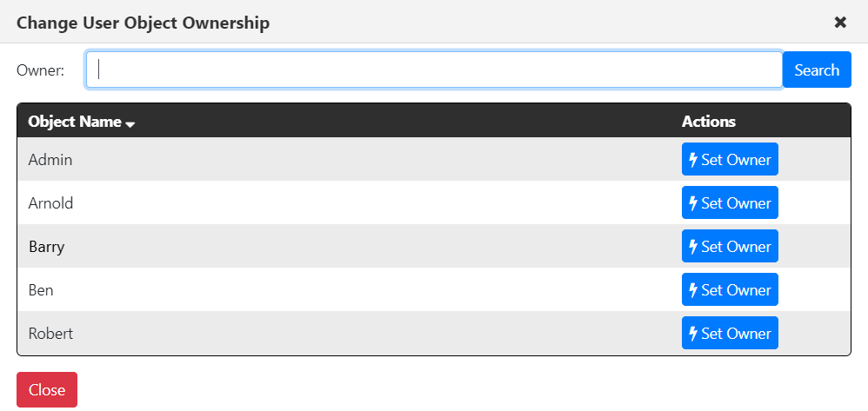Click the red Close button
The width and height of the screenshot is (868, 411).
pos(47,389)
